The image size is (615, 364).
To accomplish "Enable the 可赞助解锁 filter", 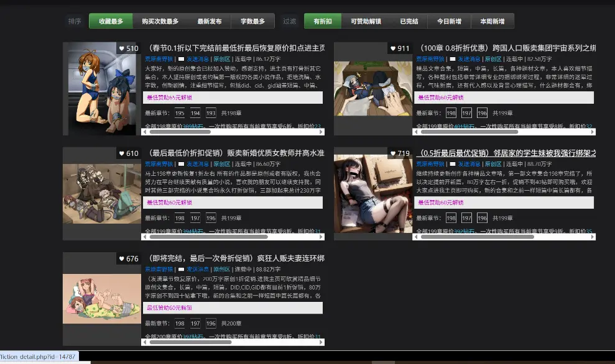I will point(366,21).
